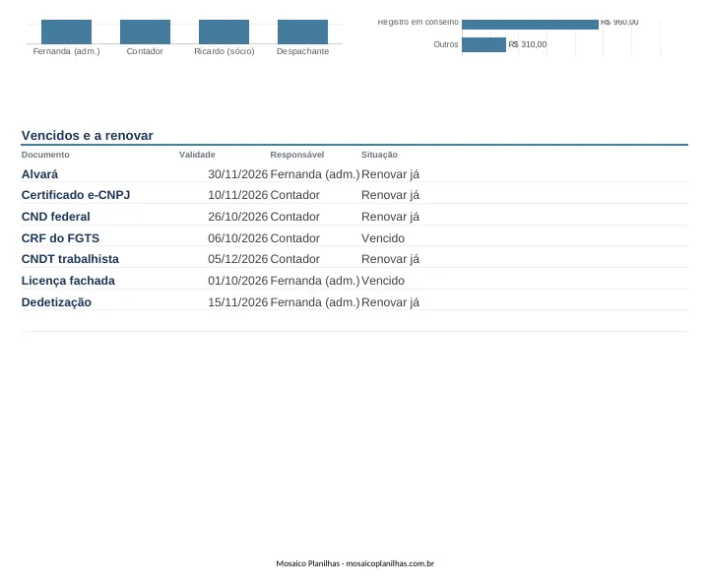Image resolution: width=708 pixels, height=588 pixels.
Task: Select the 'Situação' column header
Action: tap(379, 155)
